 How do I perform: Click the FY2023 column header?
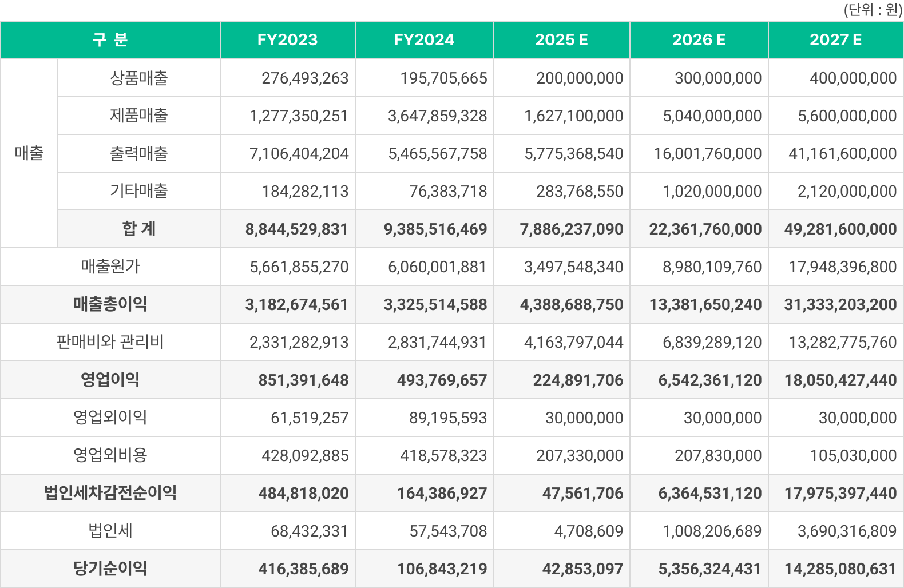287,40
